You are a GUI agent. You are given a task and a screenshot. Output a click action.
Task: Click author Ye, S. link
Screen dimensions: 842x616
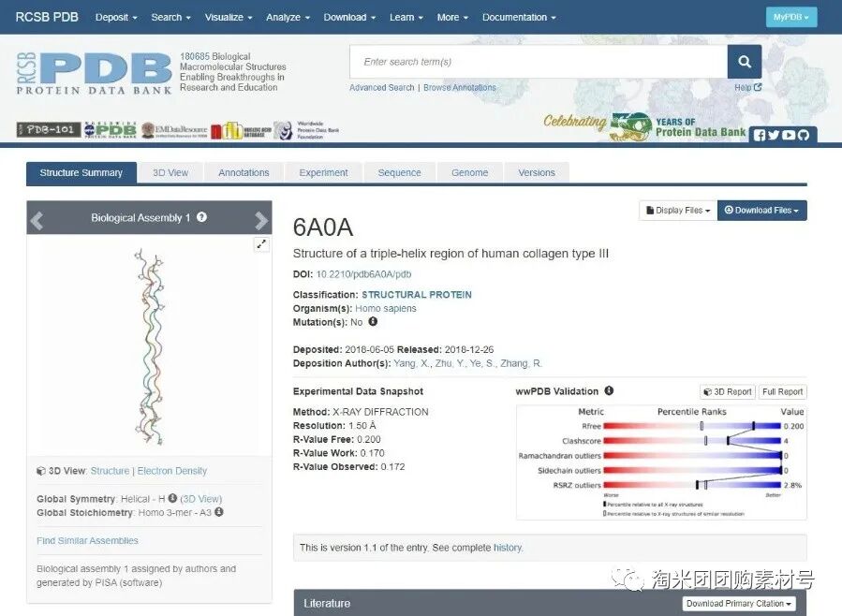484,363
